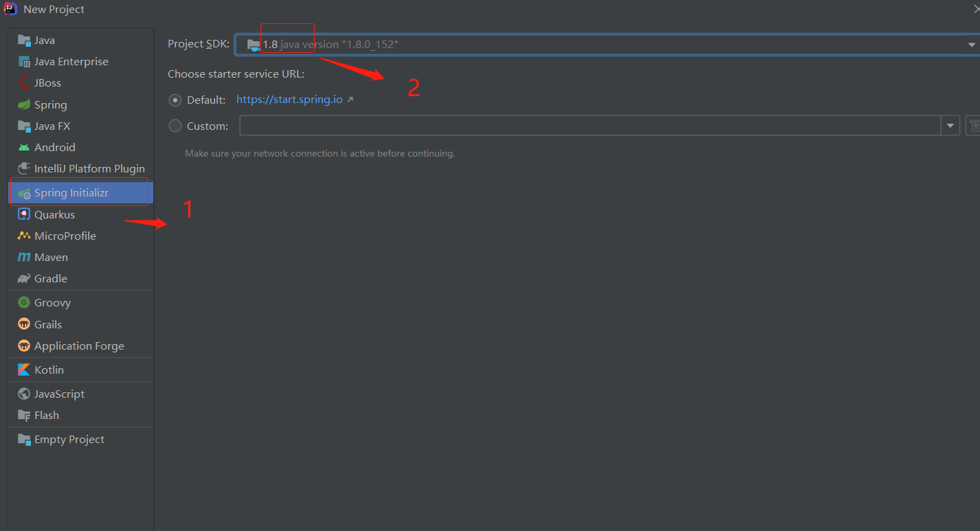
Task: Click the Java Enterprise icon
Action: (24, 62)
